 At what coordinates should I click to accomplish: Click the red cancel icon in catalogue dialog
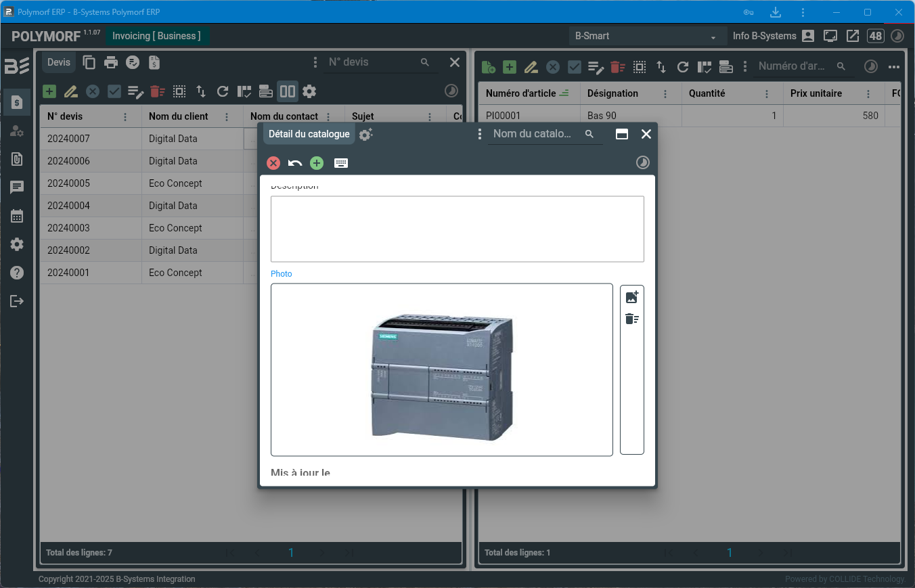tap(273, 163)
